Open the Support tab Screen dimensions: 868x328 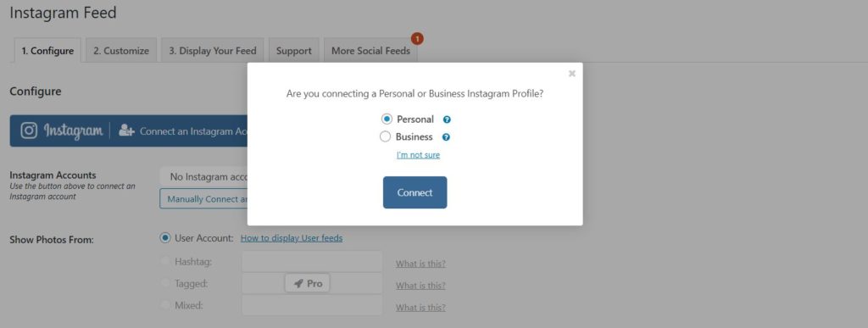(294, 50)
